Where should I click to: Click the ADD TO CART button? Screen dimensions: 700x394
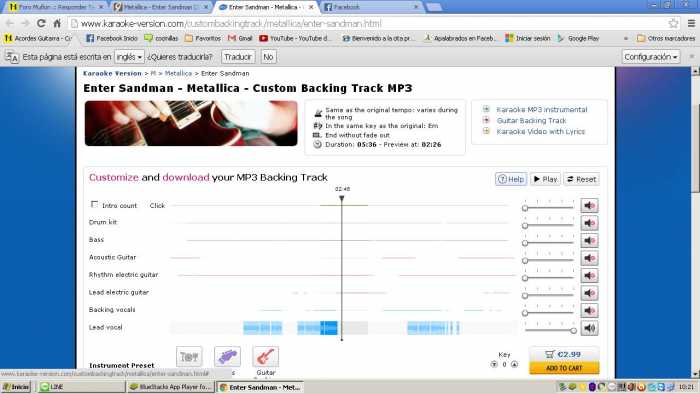point(564,368)
